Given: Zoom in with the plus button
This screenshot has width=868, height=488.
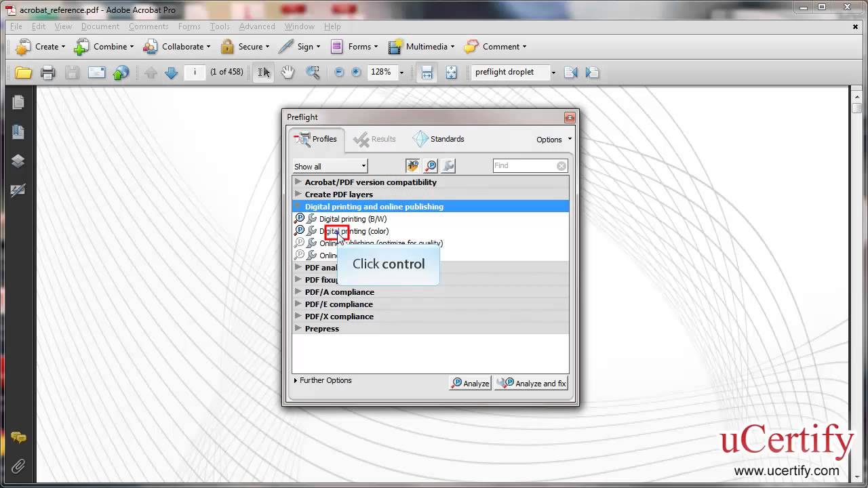Looking at the screenshot, I should [x=356, y=72].
